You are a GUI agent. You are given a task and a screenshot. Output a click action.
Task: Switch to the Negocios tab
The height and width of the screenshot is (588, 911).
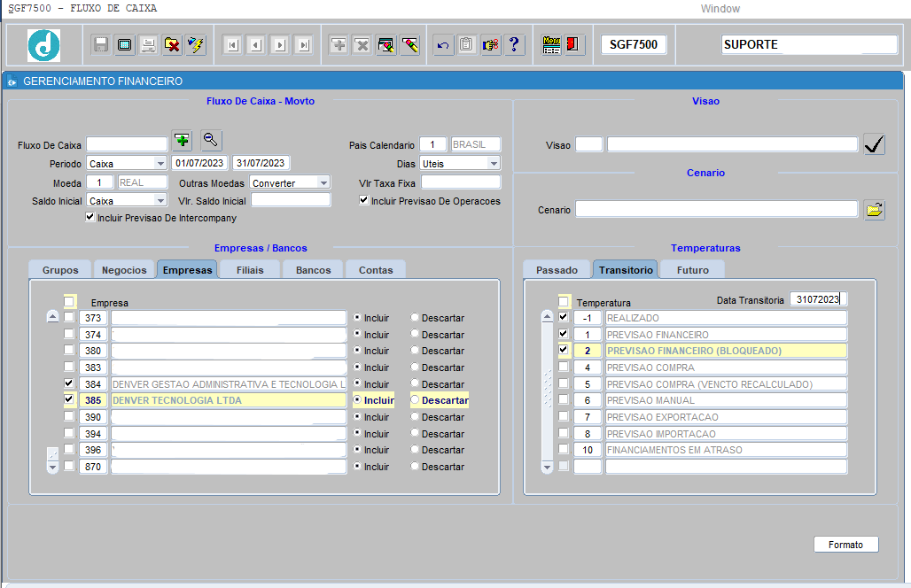coord(124,270)
